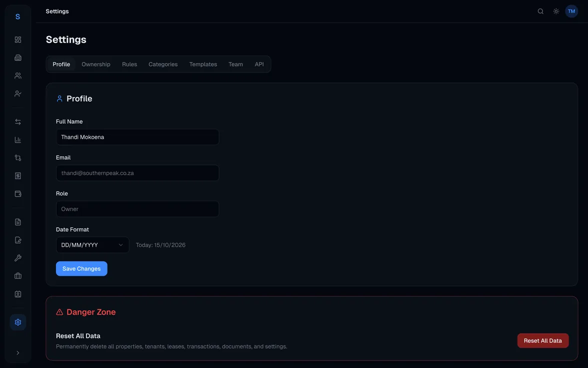The height and width of the screenshot is (368, 588).
Task: Open the properties building icon in sidebar
Action: [17, 58]
